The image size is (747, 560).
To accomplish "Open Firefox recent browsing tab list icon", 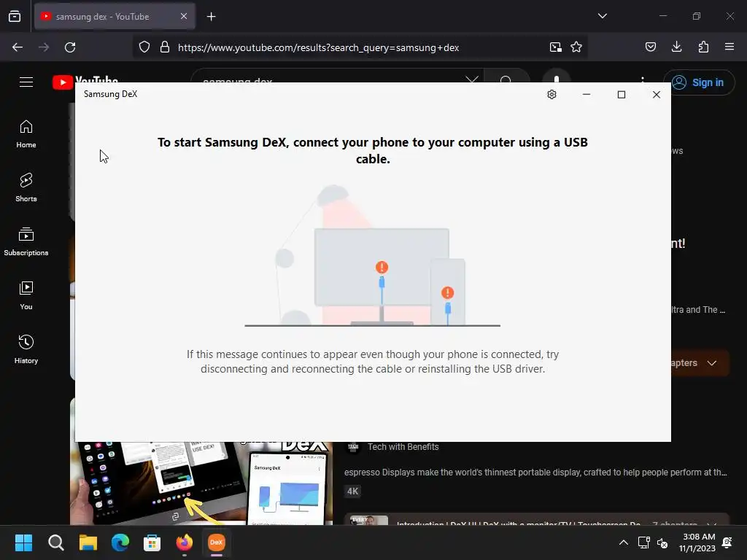I will click(x=15, y=16).
